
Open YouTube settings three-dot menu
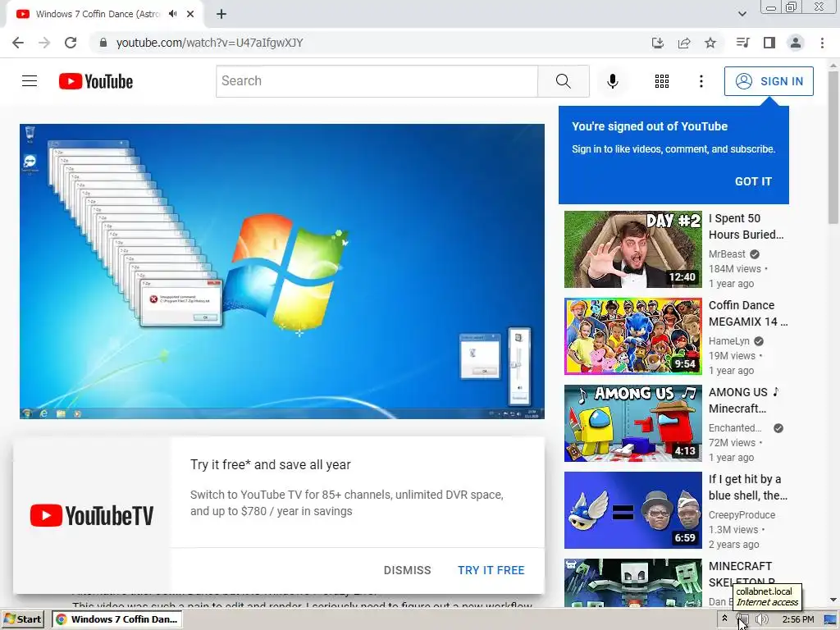pyautogui.click(x=701, y=81)
